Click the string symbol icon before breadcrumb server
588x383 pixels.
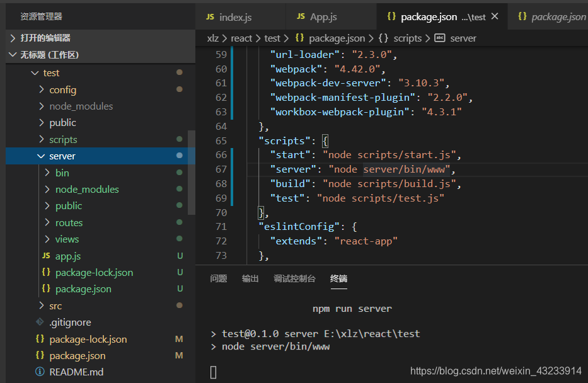(439, 38)
